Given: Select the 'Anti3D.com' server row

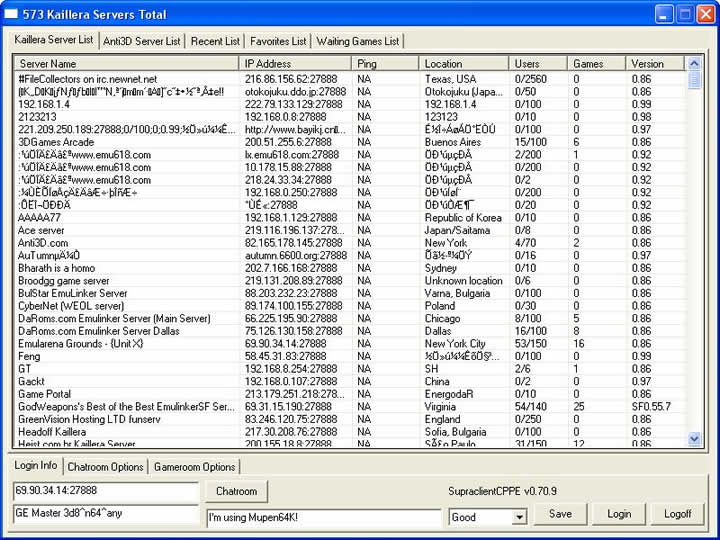Looking at the screenshot, I should (349, 243).
